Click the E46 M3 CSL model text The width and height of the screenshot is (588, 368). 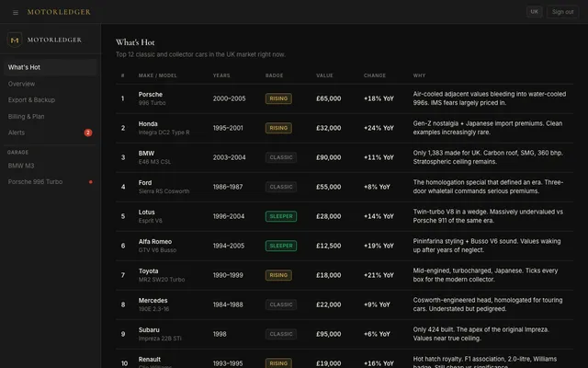click(x=154, y=162)
